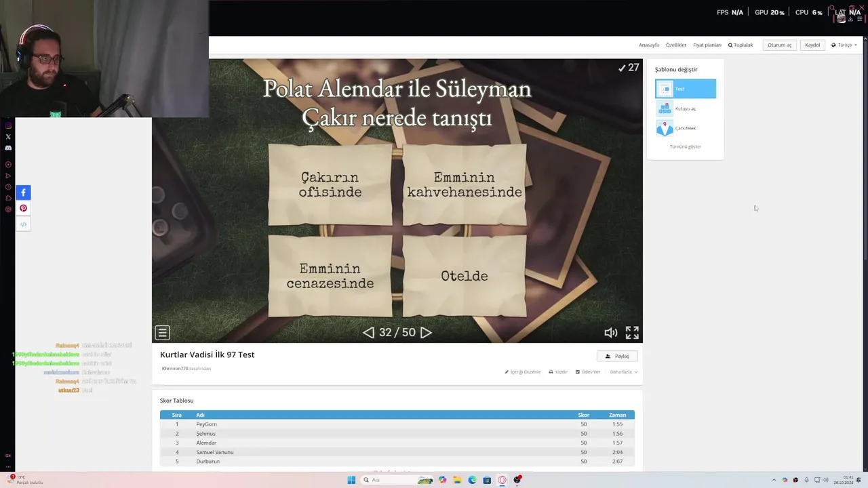Open the Windows Start menu

351,480
